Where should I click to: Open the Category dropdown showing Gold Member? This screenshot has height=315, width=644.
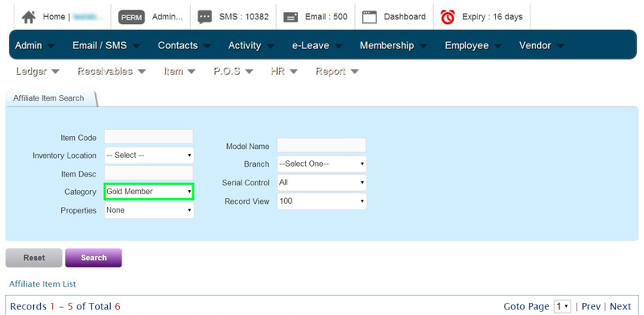149,192
